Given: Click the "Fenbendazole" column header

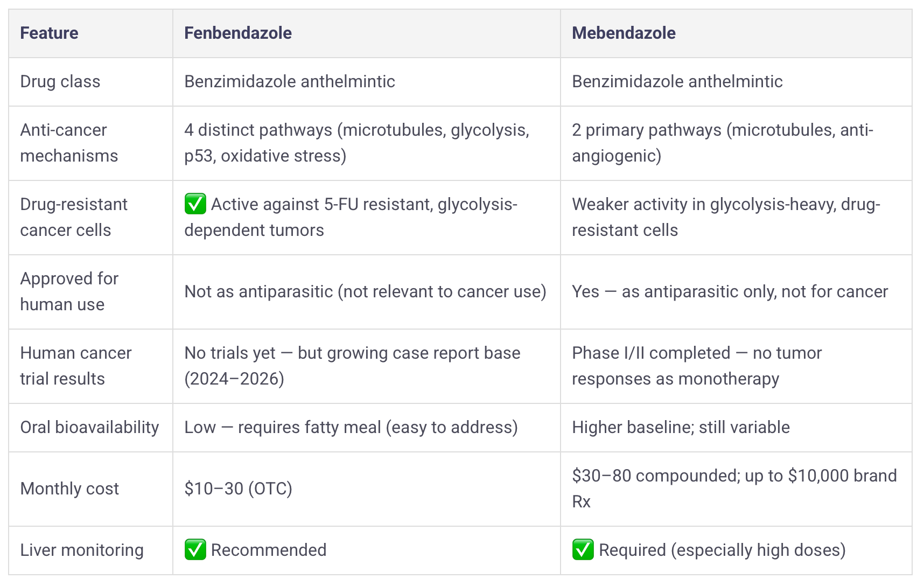Looking at the screenshot, I should click(238, 33).
